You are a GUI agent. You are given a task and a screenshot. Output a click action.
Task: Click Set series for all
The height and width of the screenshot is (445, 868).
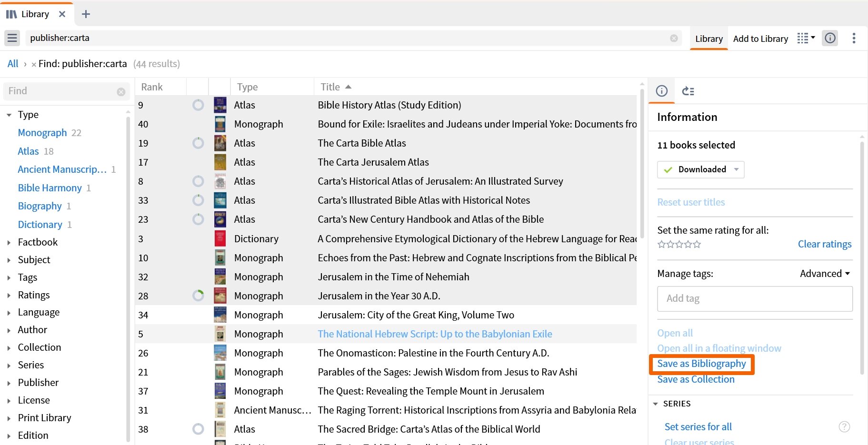pyautogui.click(x=698, y=427)
